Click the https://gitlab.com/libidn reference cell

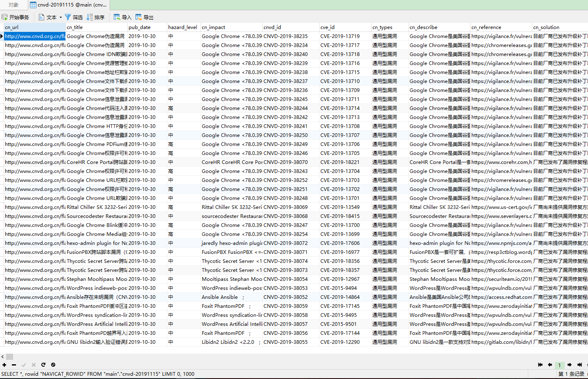pyautogui.click(x=501, y=342)
